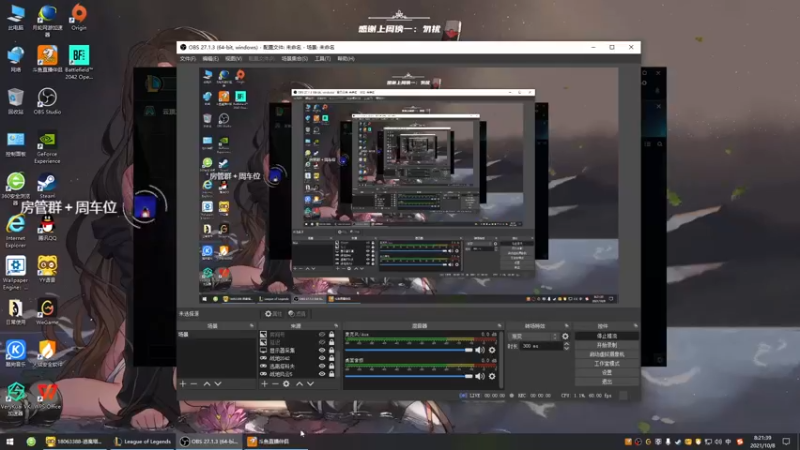Increase transition duration with up stepper

point(566,344)
